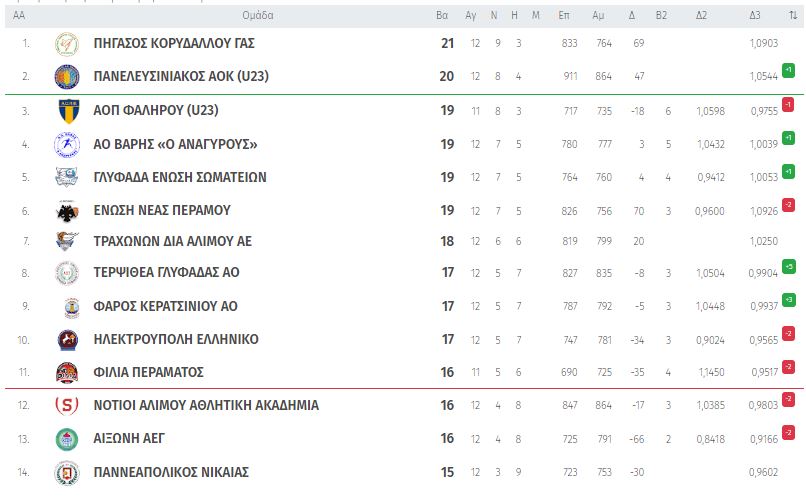
Task: Sort standings by the Δ3 column header
Action: pos(755,15)
